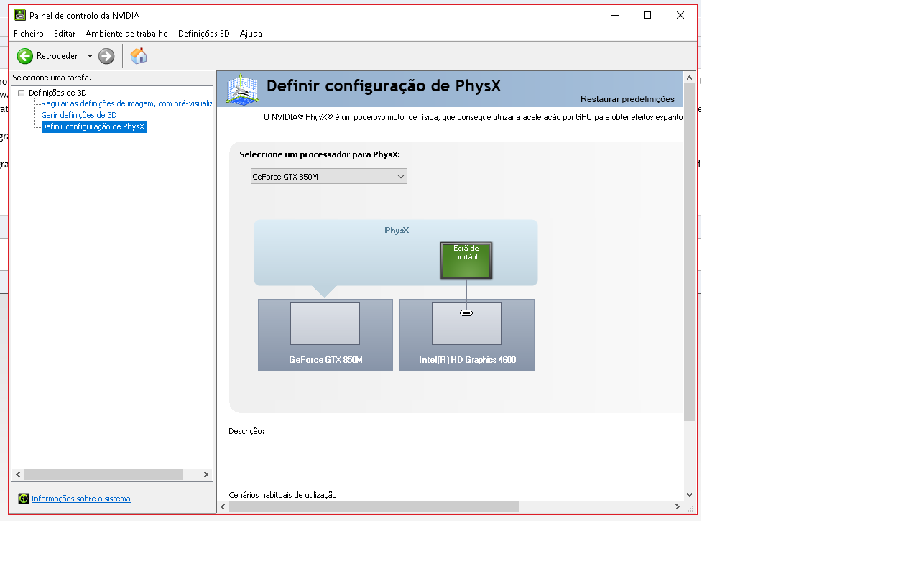Click the task tree horizontal scrollbar thumb
924x569 pixels.
pyautogui.click(x=103, y=475)
